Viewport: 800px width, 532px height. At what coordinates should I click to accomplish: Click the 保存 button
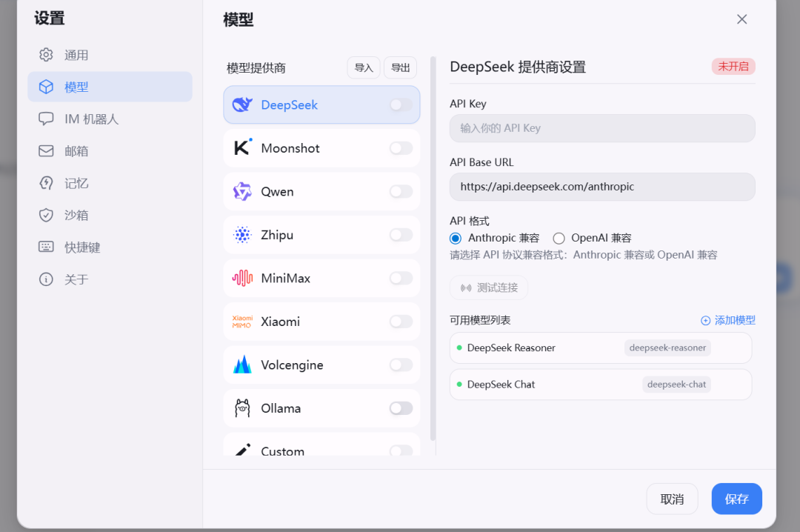coord(736,499)
